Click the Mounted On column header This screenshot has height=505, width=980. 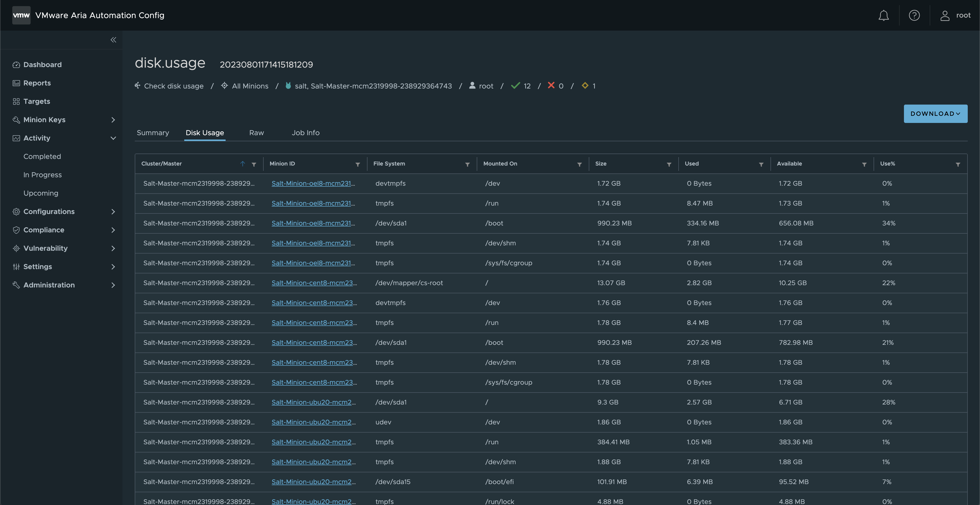pos(500,163)
